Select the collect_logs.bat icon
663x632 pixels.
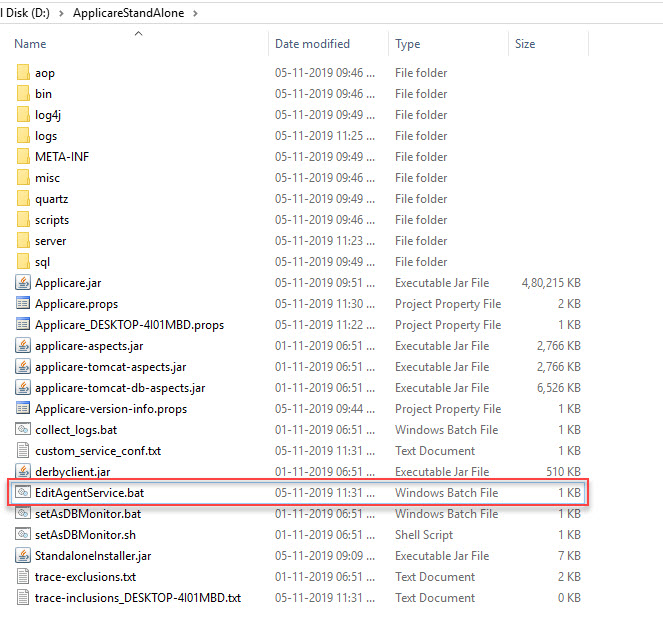point(23,430)
